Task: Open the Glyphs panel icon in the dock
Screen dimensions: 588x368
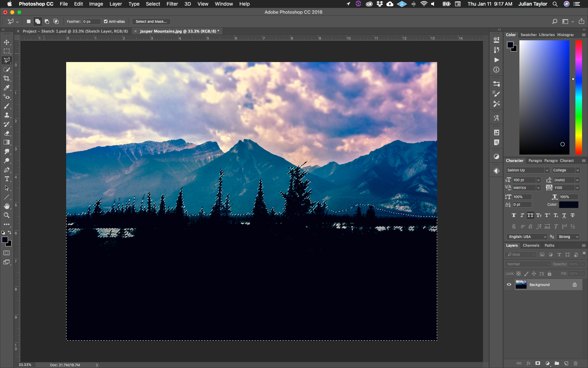Action: [x=496, y=118]
